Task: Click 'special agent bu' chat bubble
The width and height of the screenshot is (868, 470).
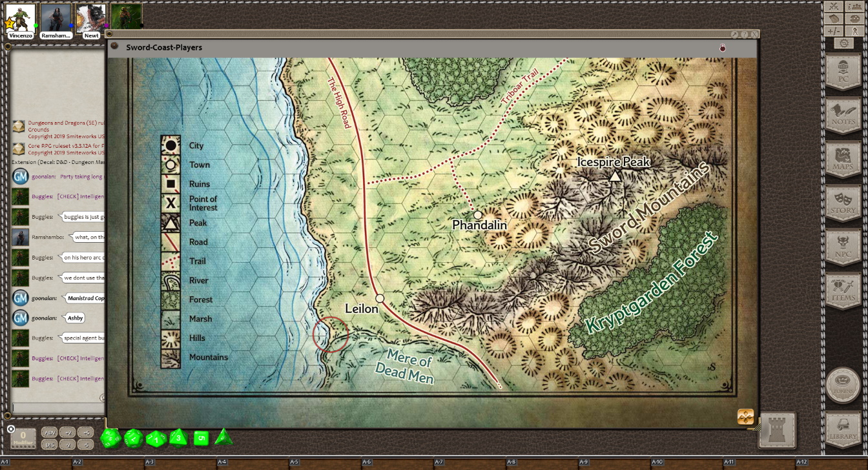Action: [x=82, y=338]
